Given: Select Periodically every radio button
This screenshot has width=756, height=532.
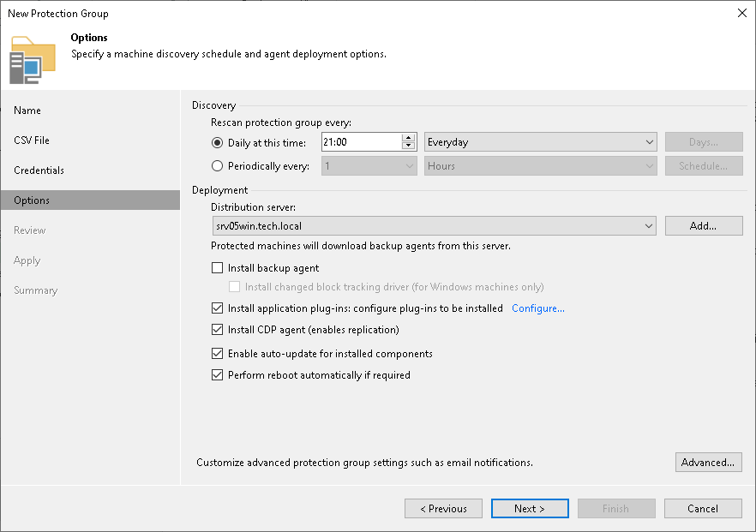Looking at the screenshot, I should (x=217, y=166).
